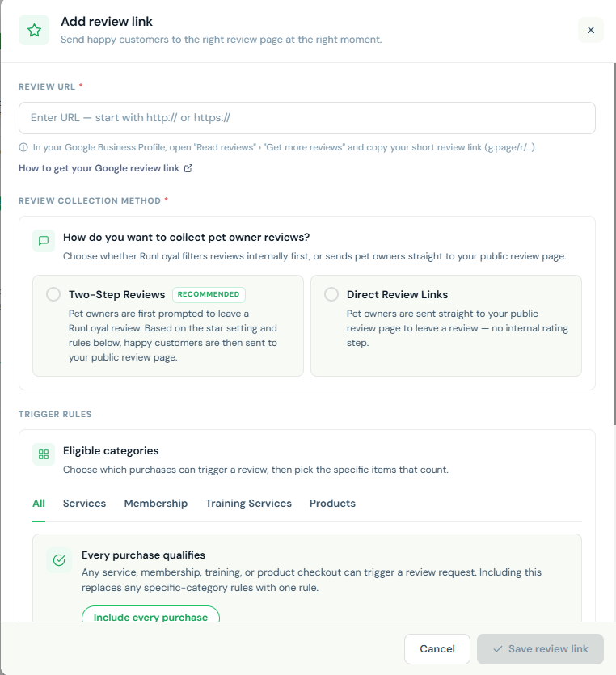This screenshot has width=616, height=675.
Task: Click the info icon under Review URL
Action: [x=23, y=147]
